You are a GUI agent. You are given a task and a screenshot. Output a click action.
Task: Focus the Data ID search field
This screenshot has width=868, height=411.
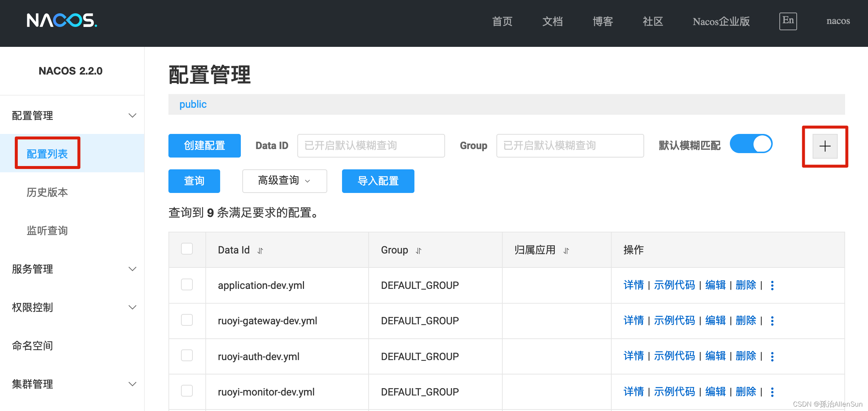point(371,146)
